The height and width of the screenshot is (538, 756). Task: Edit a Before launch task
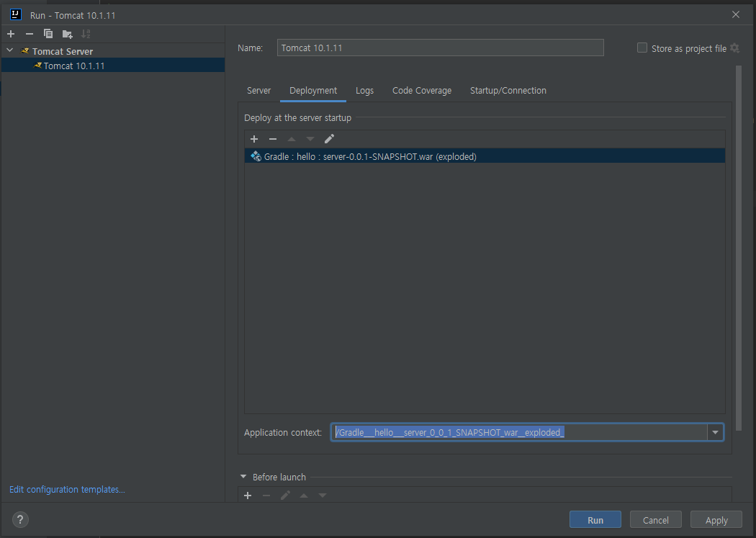click(285, 496)
